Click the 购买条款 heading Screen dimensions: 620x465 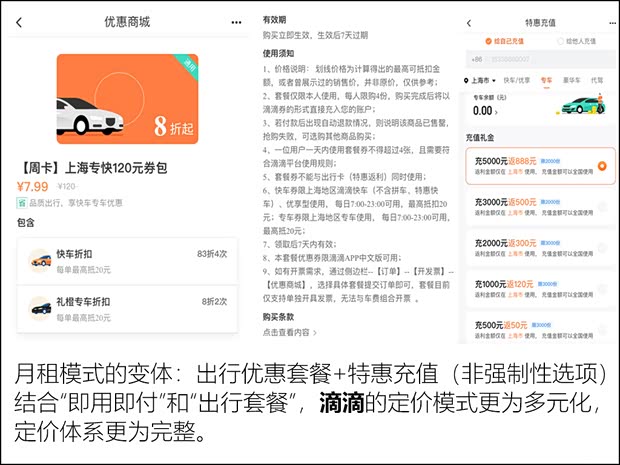[278, 317]
